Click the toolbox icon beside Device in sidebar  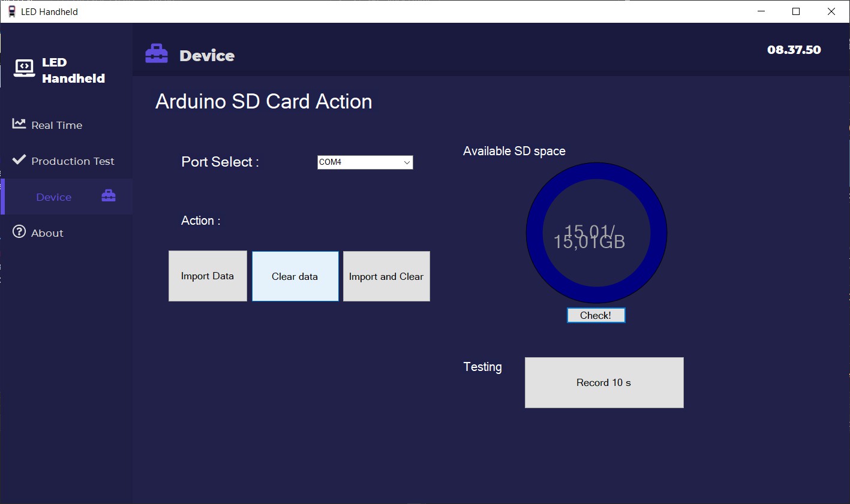pos(109,195)
